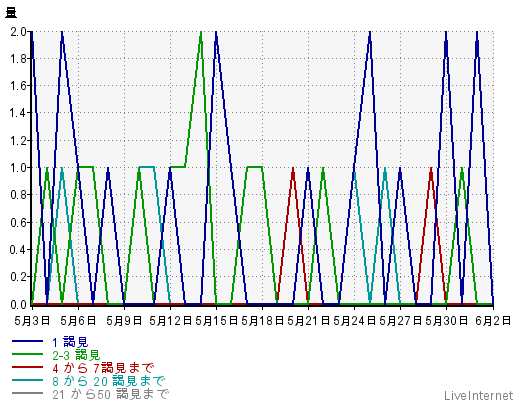Click the teal '8 から 20 謁見まで' legend line
This screenshot has width=520, height=405.
coord(27,380)
